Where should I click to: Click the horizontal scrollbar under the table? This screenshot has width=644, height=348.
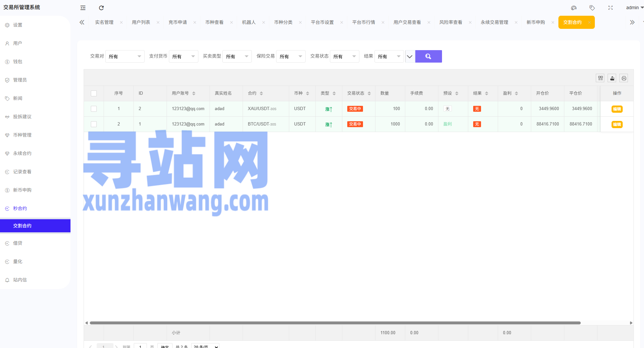coord(334,323)
